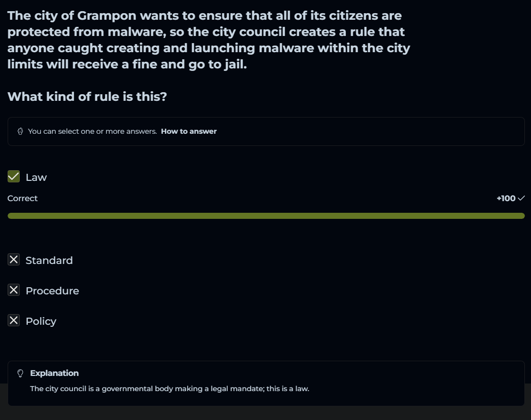
Task: Click the Grampon malware scenario paragraph
Action: pos(208,40)
